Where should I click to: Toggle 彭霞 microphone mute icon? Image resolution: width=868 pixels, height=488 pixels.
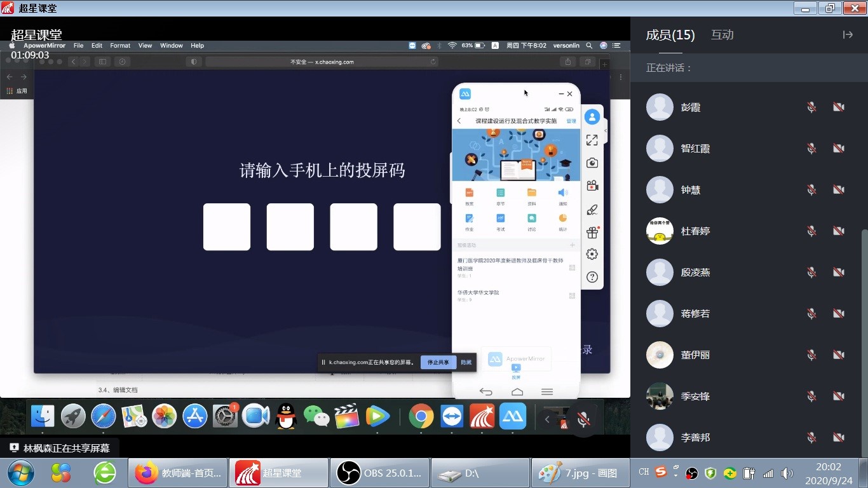click(x=811, y=107)
